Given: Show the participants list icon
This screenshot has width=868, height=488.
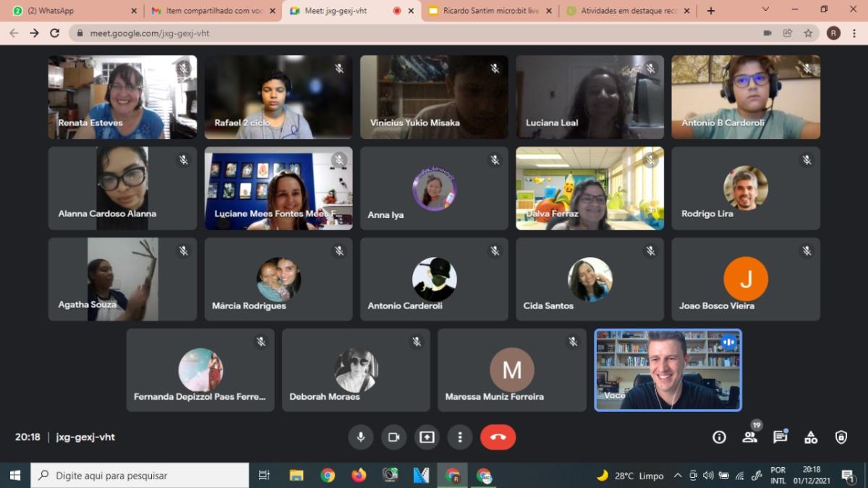Looking at the screenshot, I should tap(749, 437).
